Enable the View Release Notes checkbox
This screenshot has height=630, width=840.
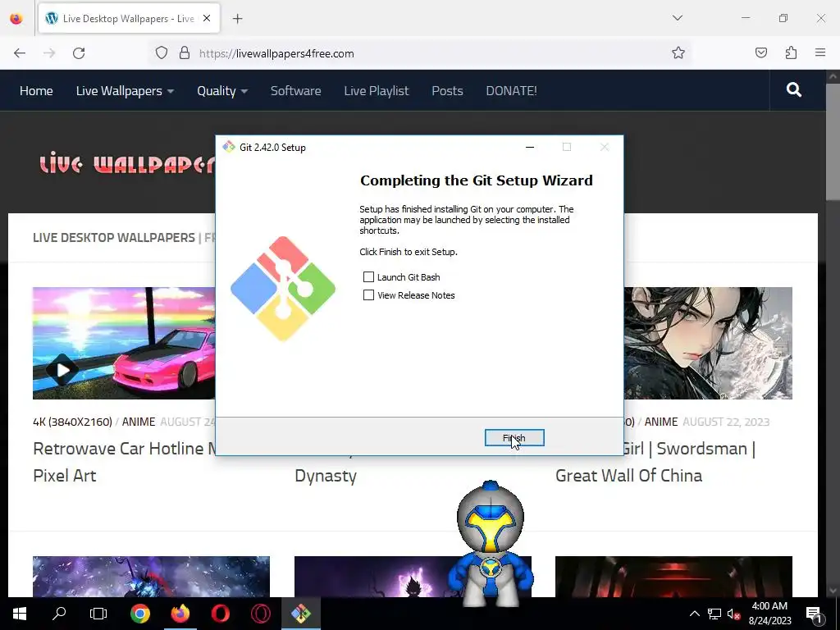[368, 295]
